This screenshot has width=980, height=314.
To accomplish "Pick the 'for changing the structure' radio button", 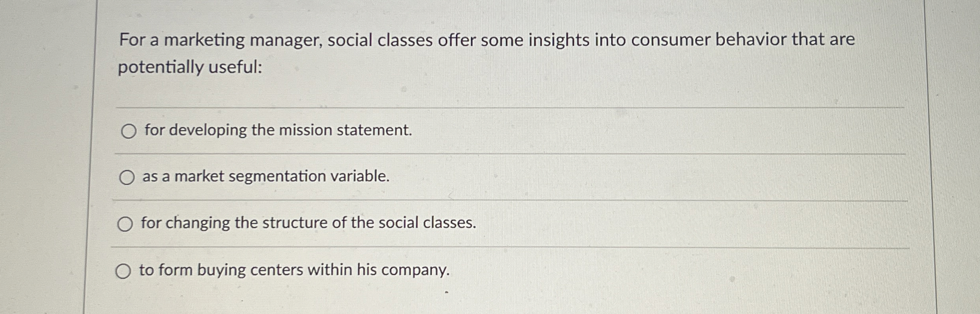I will coord(125,224).
